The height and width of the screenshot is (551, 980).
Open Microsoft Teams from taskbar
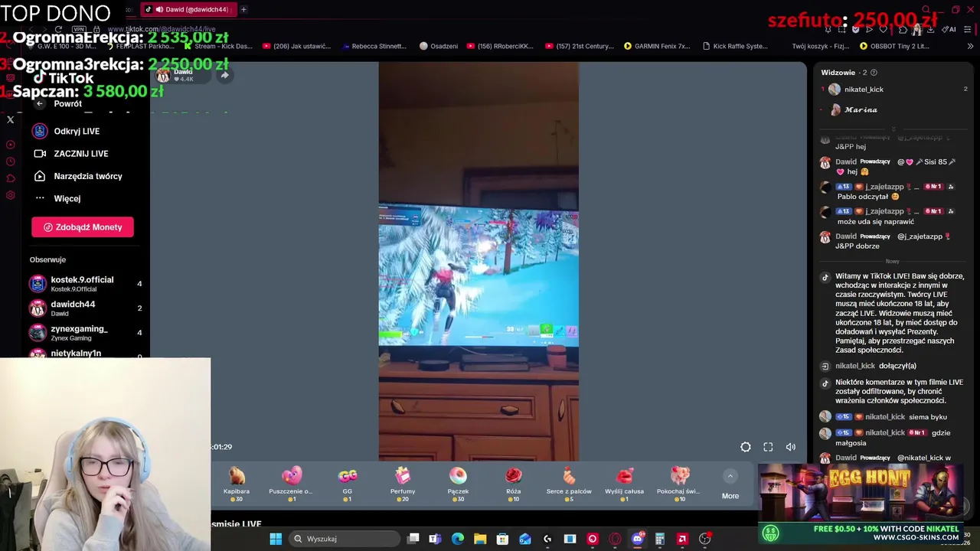(x=435, y=539)
